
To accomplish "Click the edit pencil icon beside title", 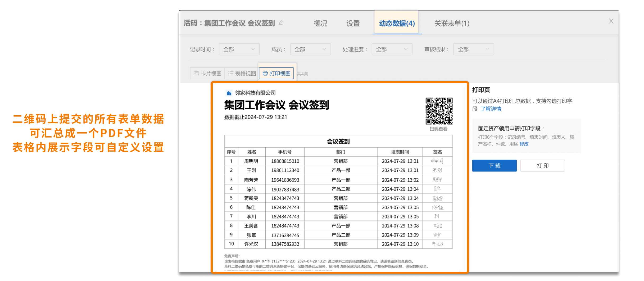I will pyautogui.click(x=281, y=23).
